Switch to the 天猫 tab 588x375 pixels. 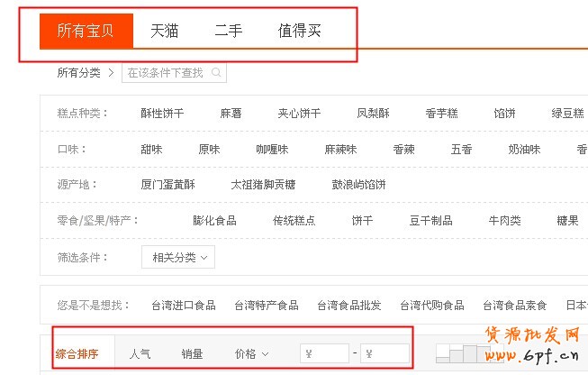coord(164,32)
